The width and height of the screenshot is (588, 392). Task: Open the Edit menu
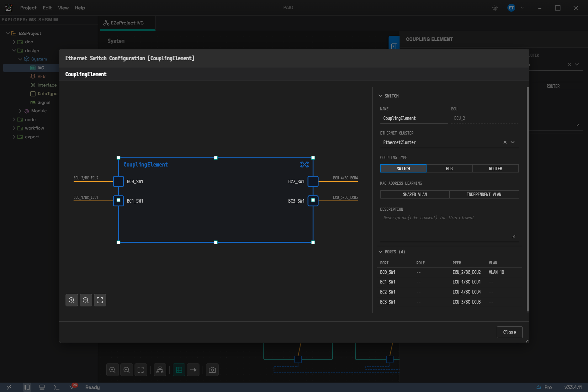click(47, 8)
